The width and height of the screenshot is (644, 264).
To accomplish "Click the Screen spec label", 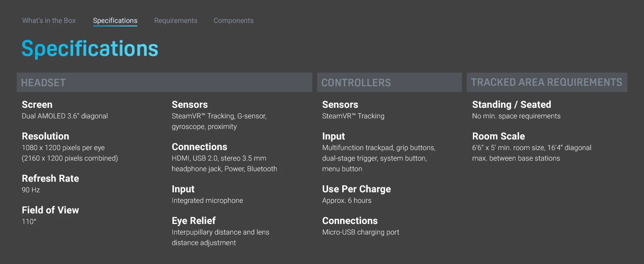I will coord(37,105).
